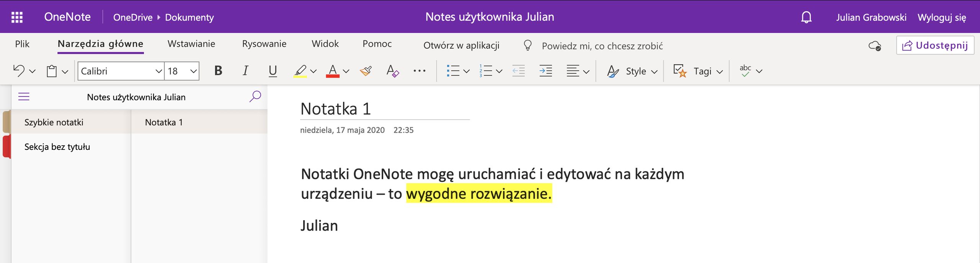Screen dimensions: 980x263
Task: Click the page time 22:35
Action: tap(403, 130)
